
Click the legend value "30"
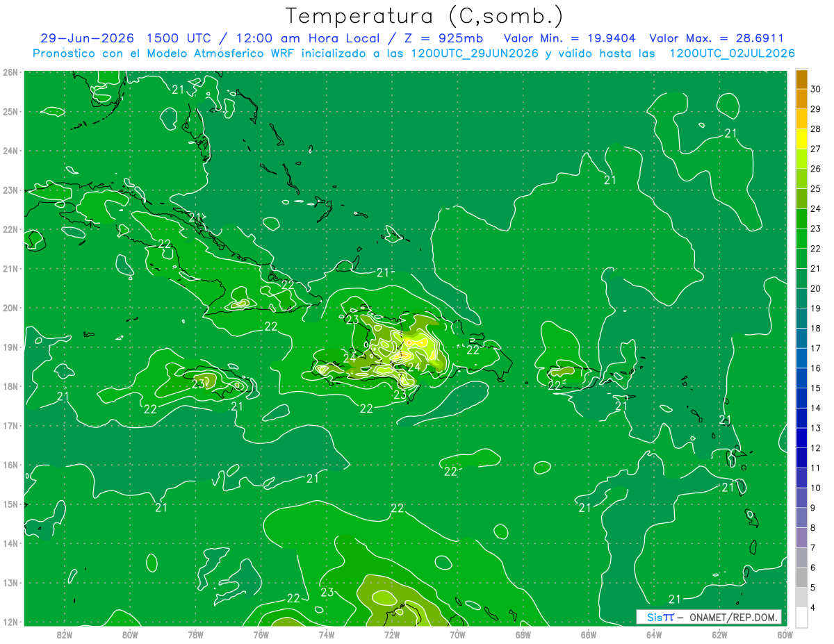(816, 89)
